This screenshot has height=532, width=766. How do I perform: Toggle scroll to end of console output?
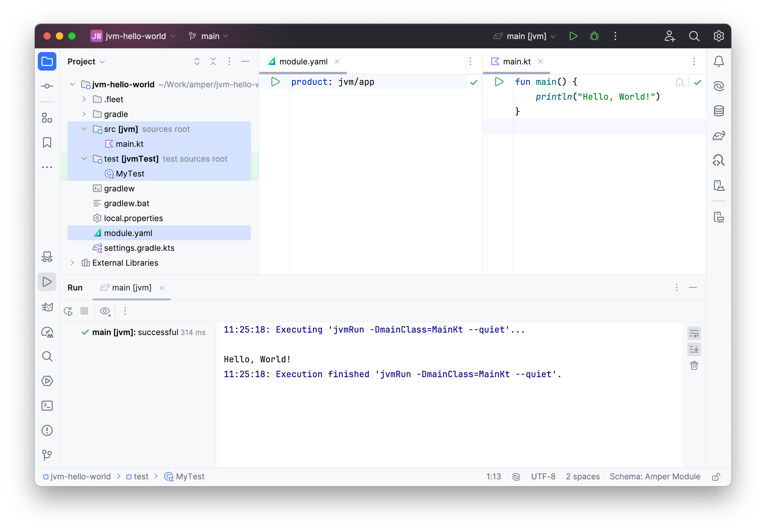[x=693, y=349]
